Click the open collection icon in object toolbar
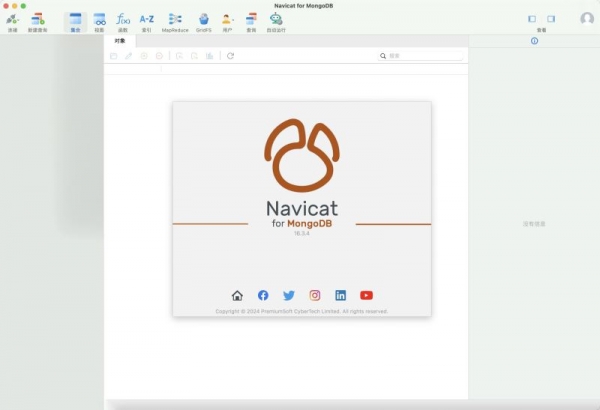 114,56
